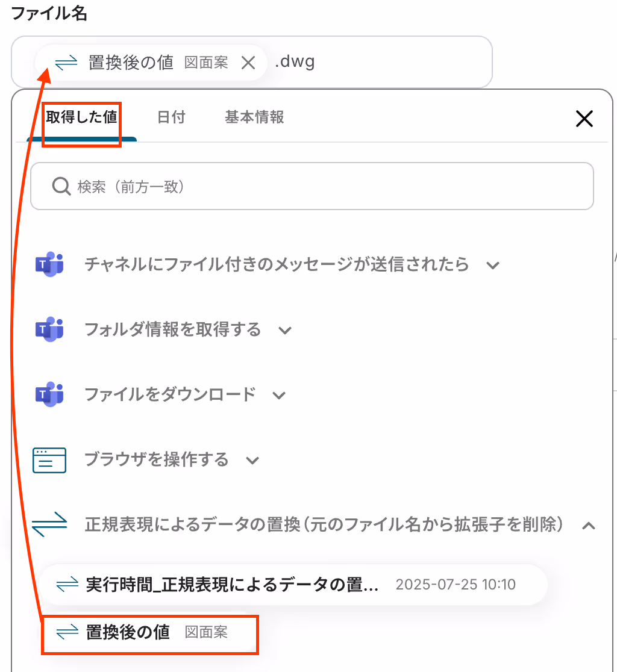Click the .dwg text in the file name field
Viewport: 617px width, 672px height.
[295, 61]
